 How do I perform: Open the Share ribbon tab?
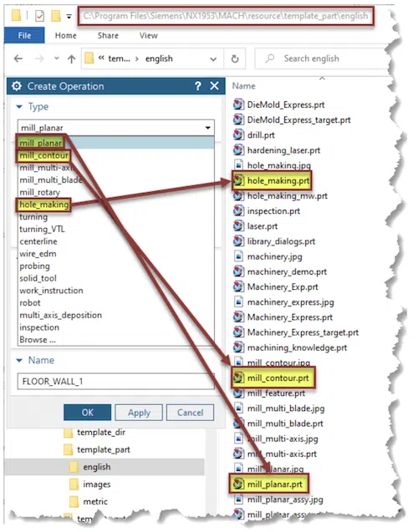[x=108, y=35]
